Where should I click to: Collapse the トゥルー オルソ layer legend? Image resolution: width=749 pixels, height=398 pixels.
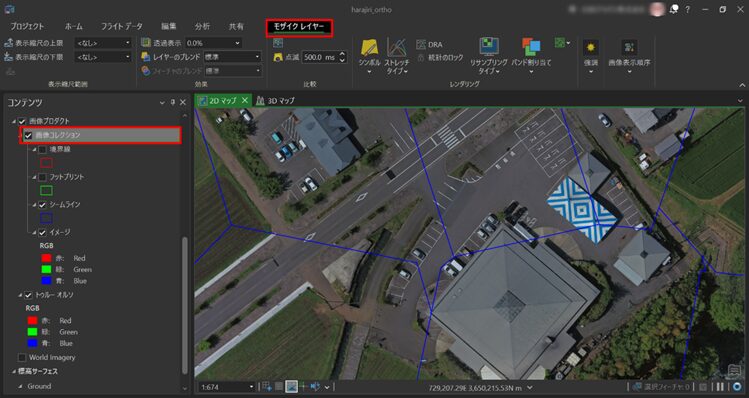(20, 295)
